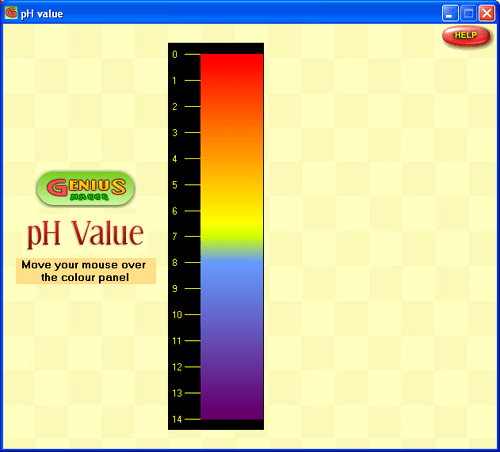The image size is (500, 452).
Task: Open the red HELP button
Action: [x=466, y=35]
